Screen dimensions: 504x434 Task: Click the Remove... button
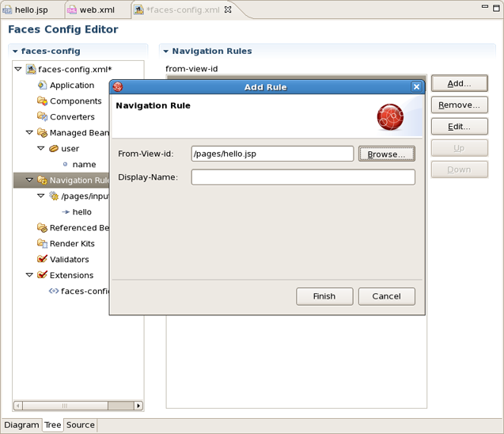pyautogui.click(x=460, y=105)
